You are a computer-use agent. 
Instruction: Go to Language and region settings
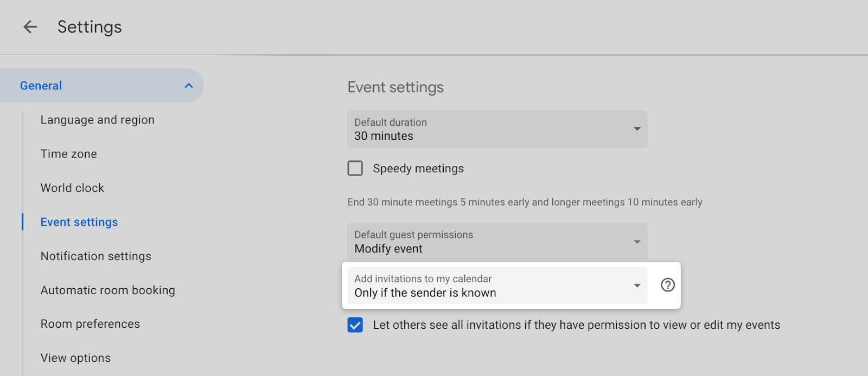pos(97,120)
